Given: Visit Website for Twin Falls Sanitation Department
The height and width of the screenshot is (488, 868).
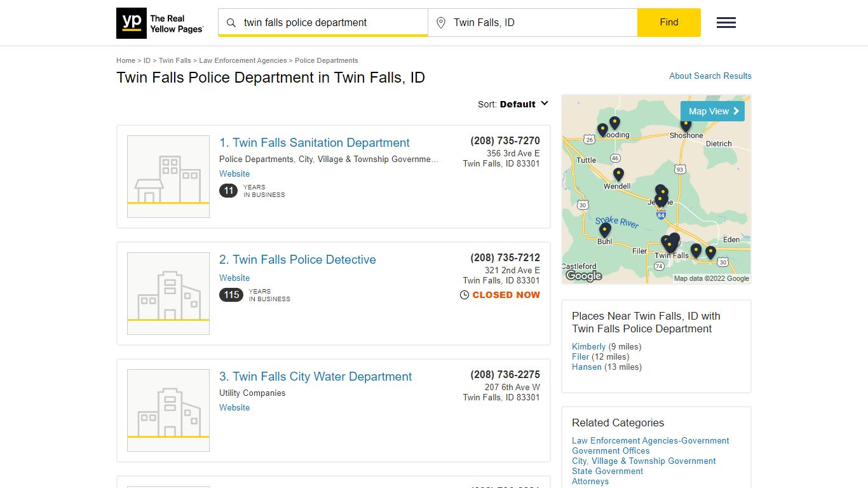Looking at the screenshot, I should 234,173.
